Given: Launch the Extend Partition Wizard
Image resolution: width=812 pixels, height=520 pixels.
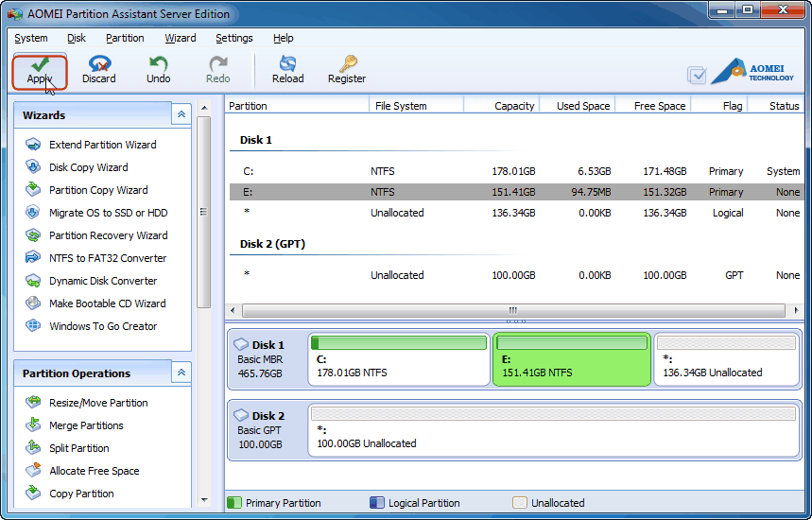Looking at the screenshot, I should (102, 145).
